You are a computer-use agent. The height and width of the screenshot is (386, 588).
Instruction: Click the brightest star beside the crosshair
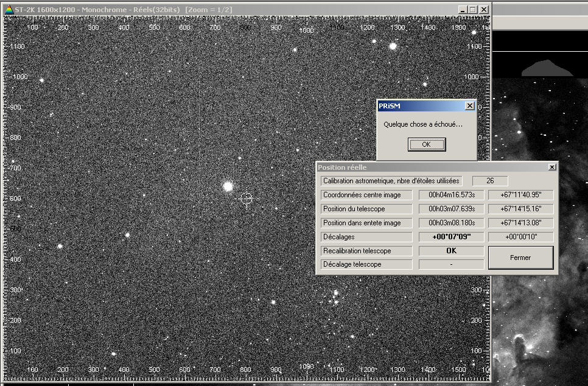tap(228, 186)
